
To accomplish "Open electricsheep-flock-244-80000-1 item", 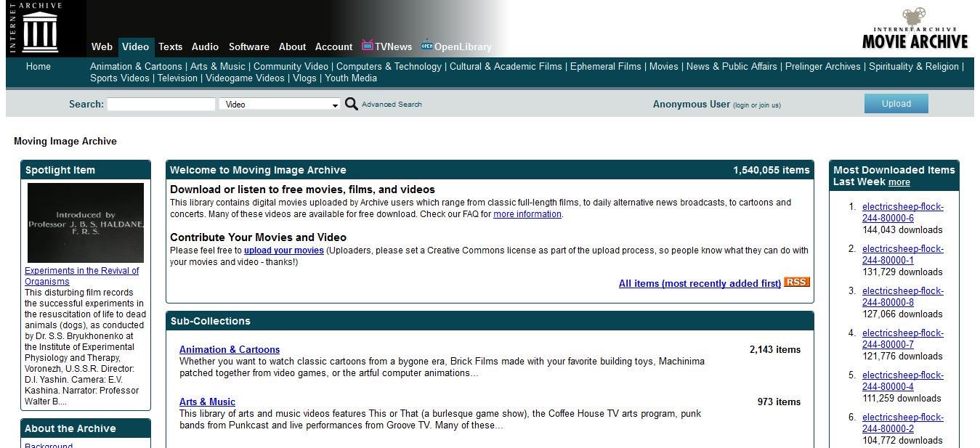I will pos(903,254).
